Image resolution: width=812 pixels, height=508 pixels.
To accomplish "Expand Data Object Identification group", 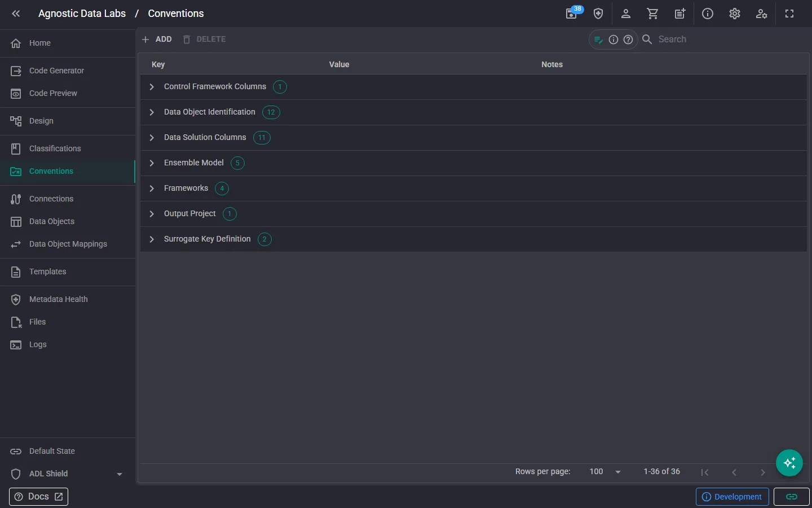I will tap(152, 112).
